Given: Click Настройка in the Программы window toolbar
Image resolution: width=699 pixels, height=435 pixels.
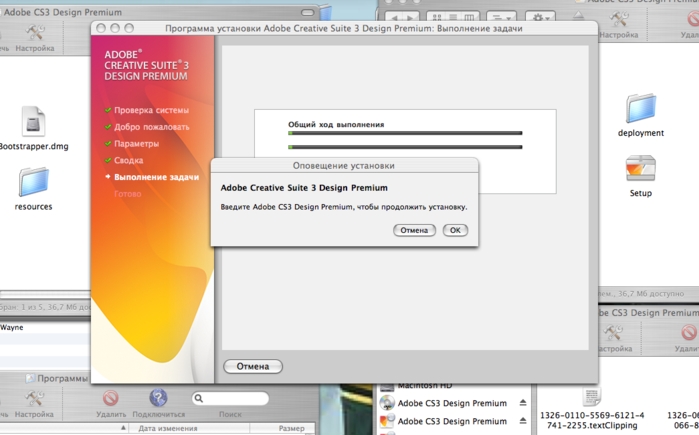Looking at the screenshot, I should tap(34, 405).
